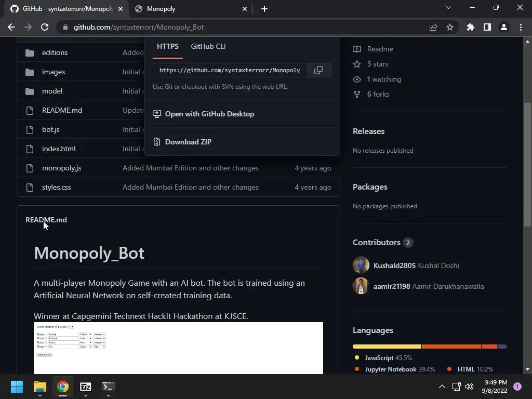Click the README game screenshot image

(179, 348)
